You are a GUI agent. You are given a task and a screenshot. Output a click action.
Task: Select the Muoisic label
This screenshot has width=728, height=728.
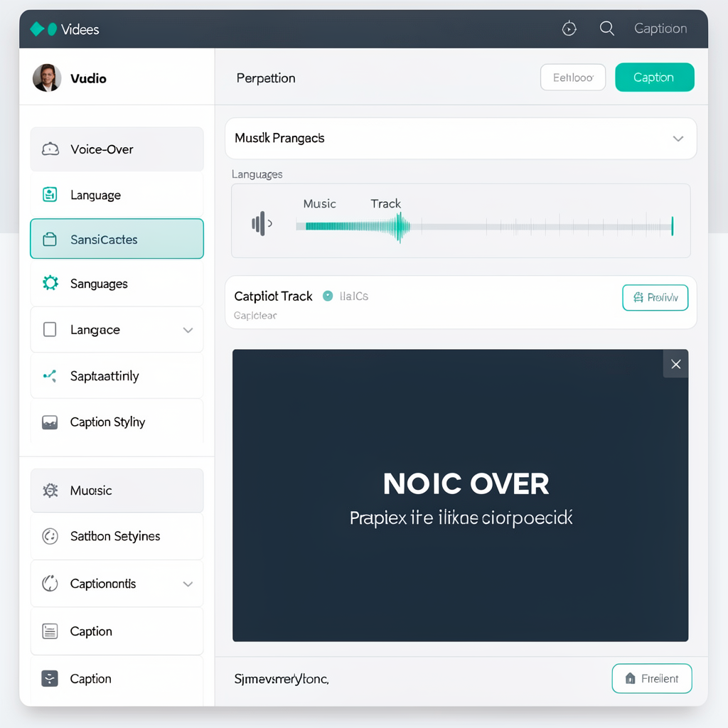point(91,491)
